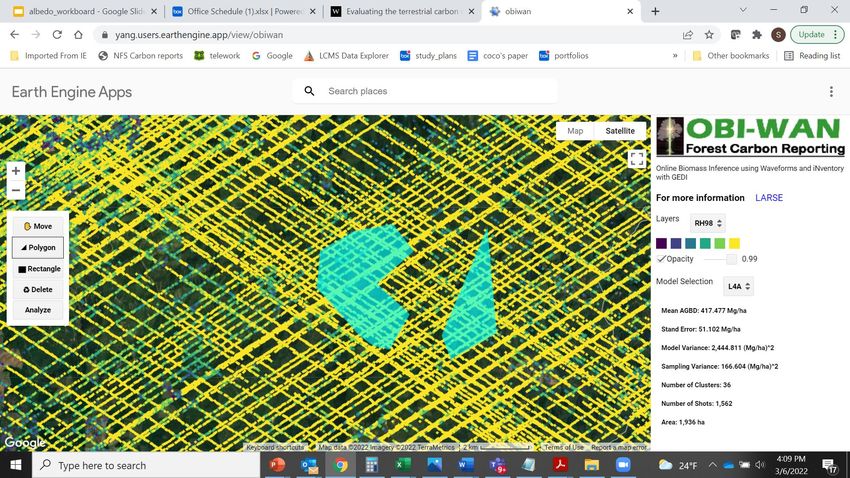Open coco's paper bookmark
Image resolution: width=850 pixels, height=478 pixels.
point(498,56)
